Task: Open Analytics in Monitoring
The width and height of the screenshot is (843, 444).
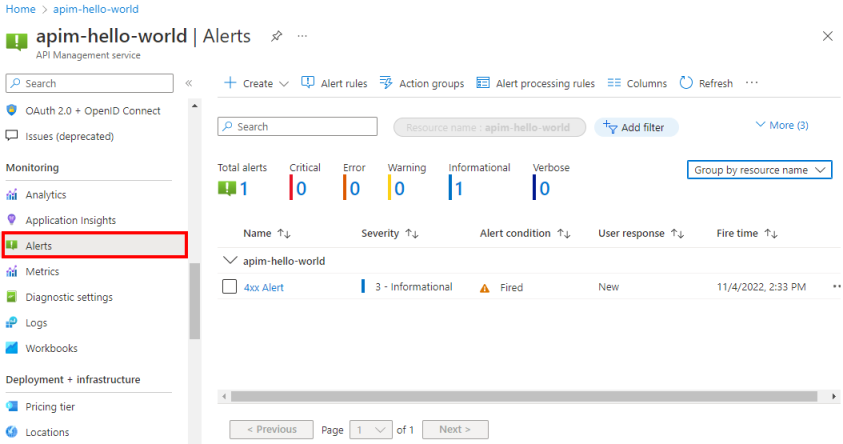Action: [46, 195]
